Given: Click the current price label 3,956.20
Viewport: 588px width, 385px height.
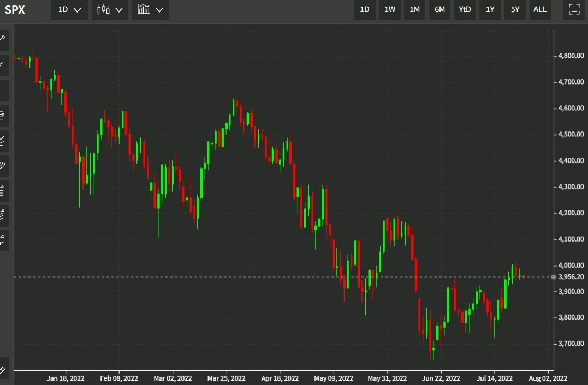Looking at the screenshot, I should click(571, 277).
